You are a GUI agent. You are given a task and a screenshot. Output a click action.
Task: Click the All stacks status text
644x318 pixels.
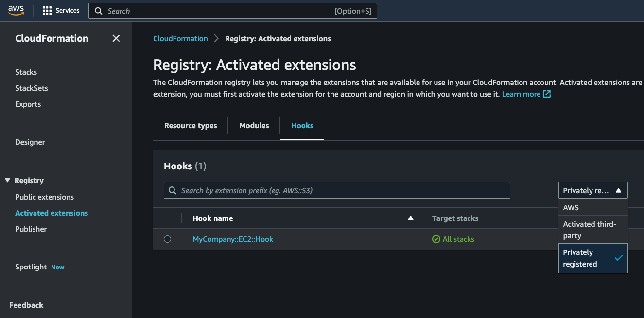tap(458, 239)
